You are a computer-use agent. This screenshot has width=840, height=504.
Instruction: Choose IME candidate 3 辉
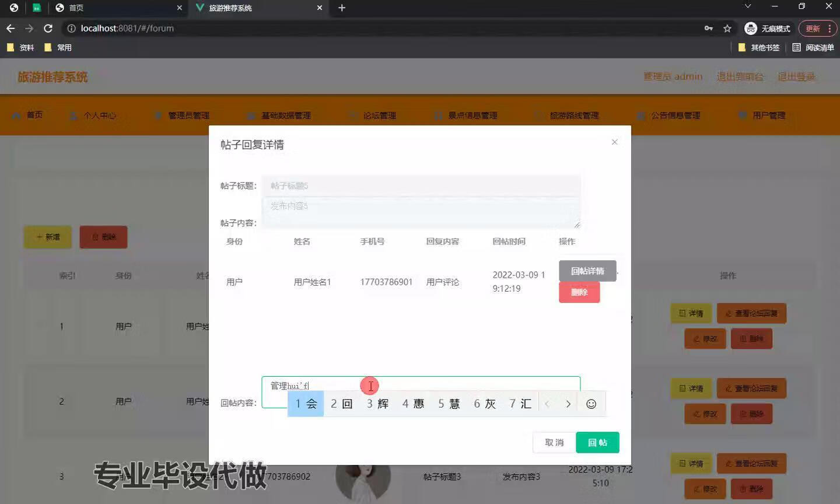tap(377, 404)
